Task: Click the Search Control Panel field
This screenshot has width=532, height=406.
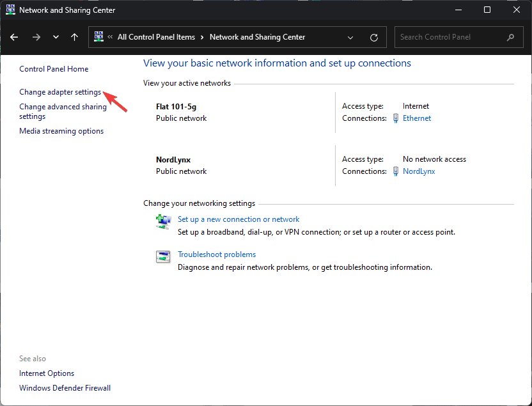Action: [x=458, y=37]
